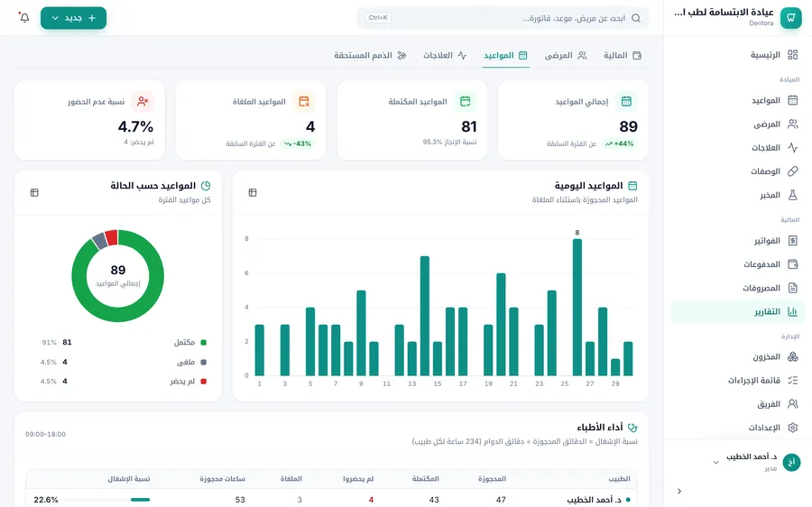The image size is (812, 507).
Task: Click المصروفات document icon in sidebar
Action: pos(792,288)
